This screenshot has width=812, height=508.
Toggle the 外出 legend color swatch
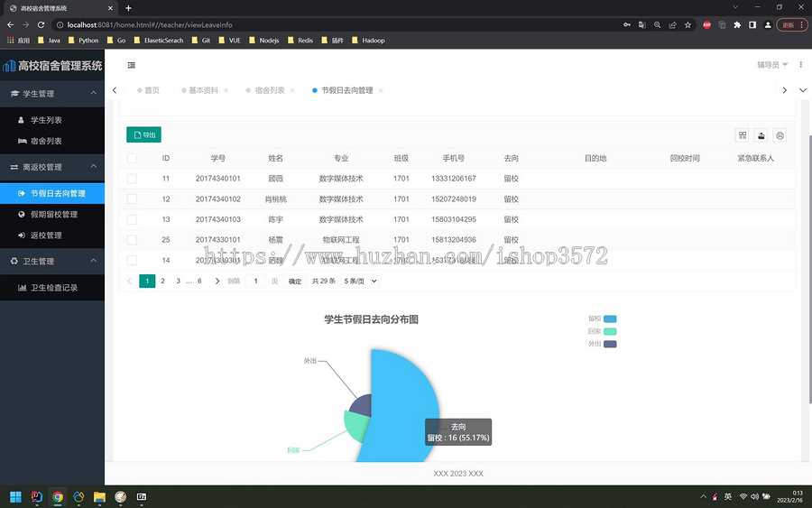610,344
